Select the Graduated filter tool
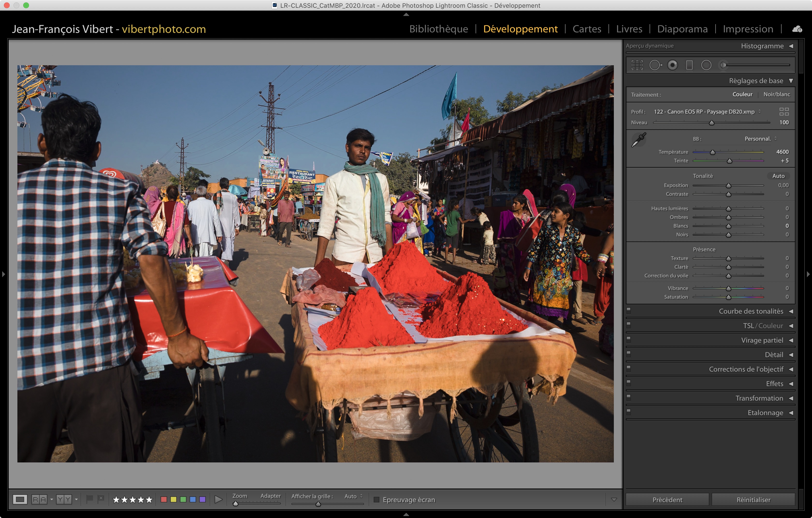The width and height of the screenshot is (812, 518). click(689, 65)
